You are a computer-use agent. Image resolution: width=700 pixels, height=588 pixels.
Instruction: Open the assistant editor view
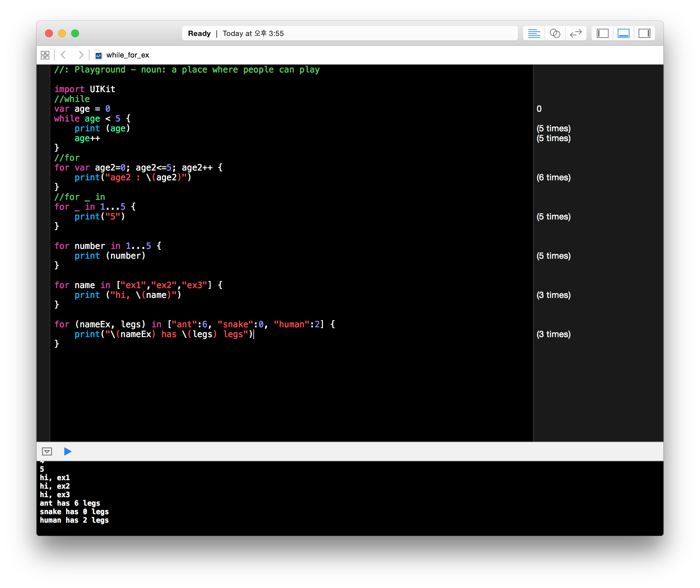click(555, 33)
